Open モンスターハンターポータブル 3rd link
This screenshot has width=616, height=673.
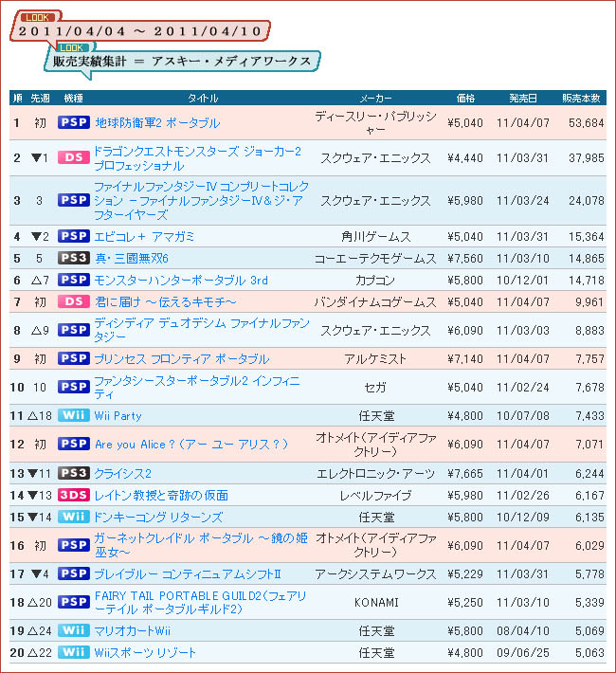pos(181,281)
